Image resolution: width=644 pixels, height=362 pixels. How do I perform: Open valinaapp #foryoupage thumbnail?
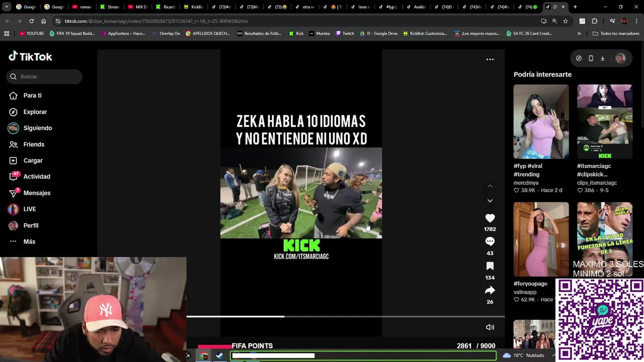pos(541,239)
